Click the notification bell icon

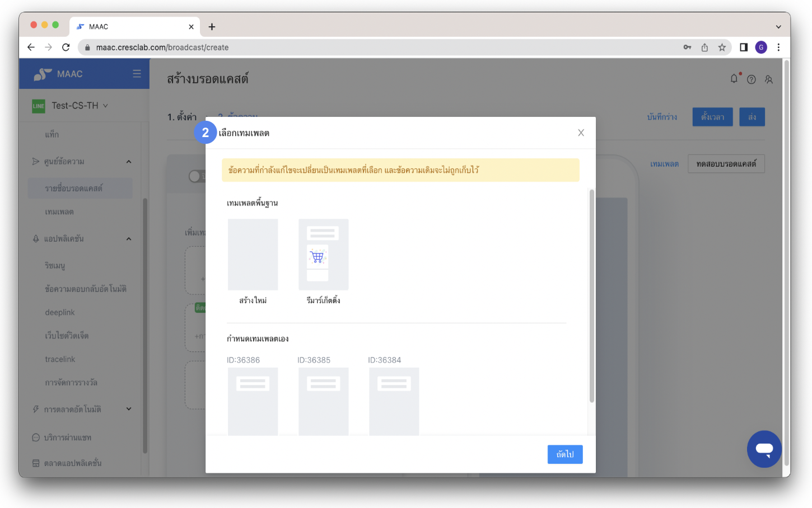734,79
